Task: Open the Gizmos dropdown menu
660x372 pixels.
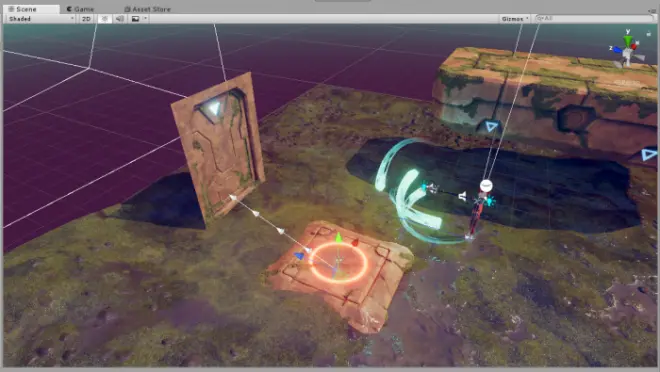Action: click(x=515, y=19)
